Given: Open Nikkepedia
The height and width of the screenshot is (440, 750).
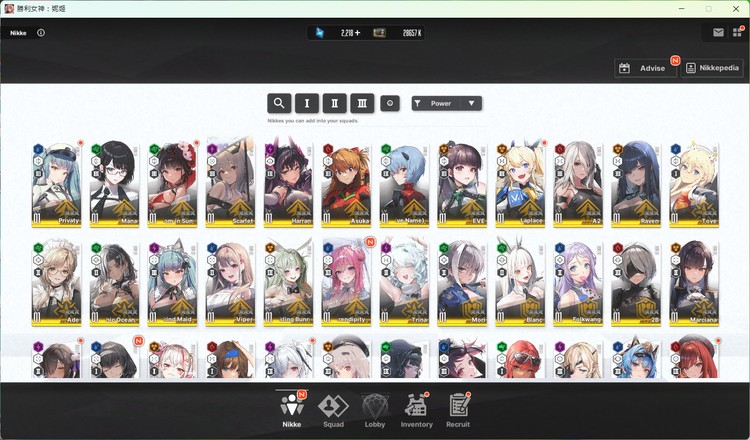Looking at the screenshot, I should (713, 68).
